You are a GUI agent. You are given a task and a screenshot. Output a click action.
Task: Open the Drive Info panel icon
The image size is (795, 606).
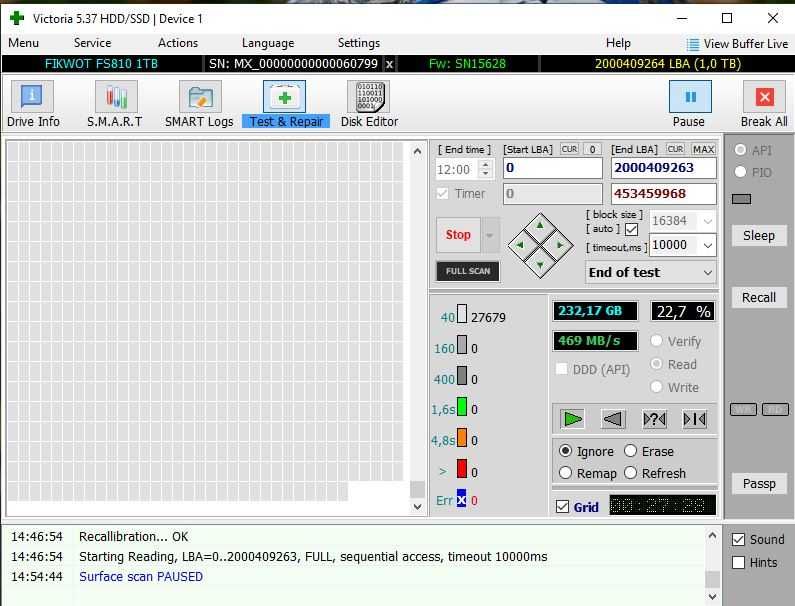point(31,96)
